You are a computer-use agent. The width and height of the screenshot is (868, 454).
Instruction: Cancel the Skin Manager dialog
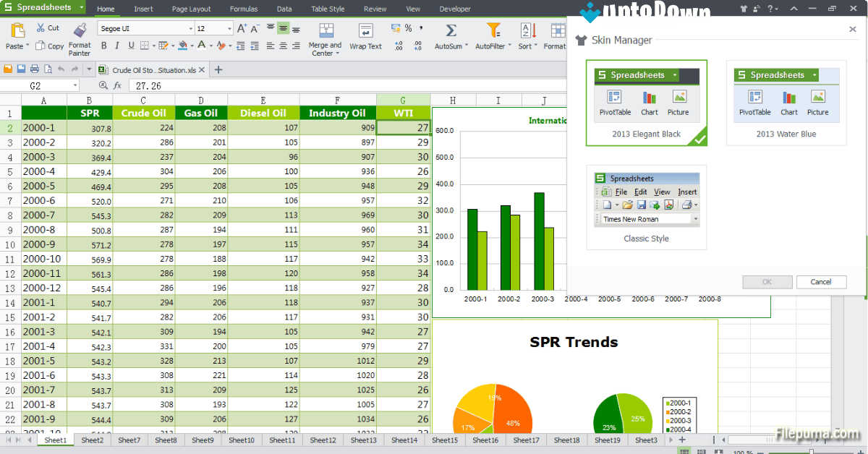pyautogui.click(x=822, y=282)
